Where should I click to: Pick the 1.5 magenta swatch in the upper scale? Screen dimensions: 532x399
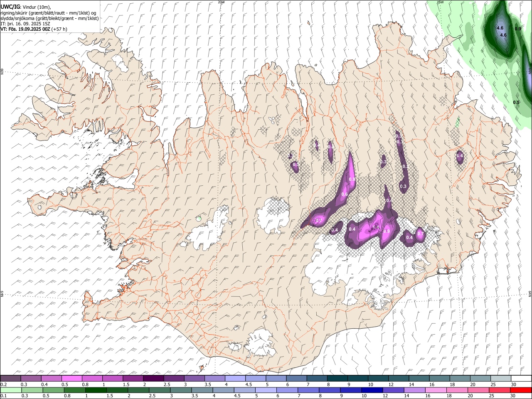[133, 378]
